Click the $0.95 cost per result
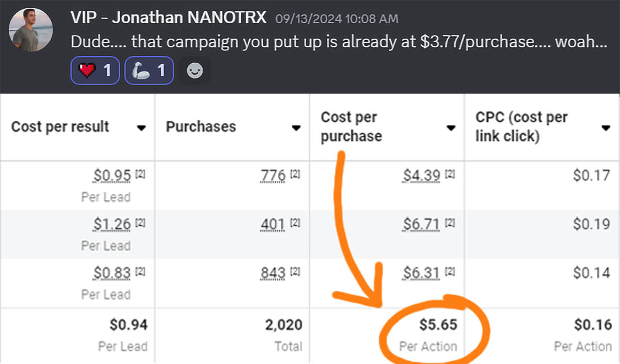 point(112,176)
